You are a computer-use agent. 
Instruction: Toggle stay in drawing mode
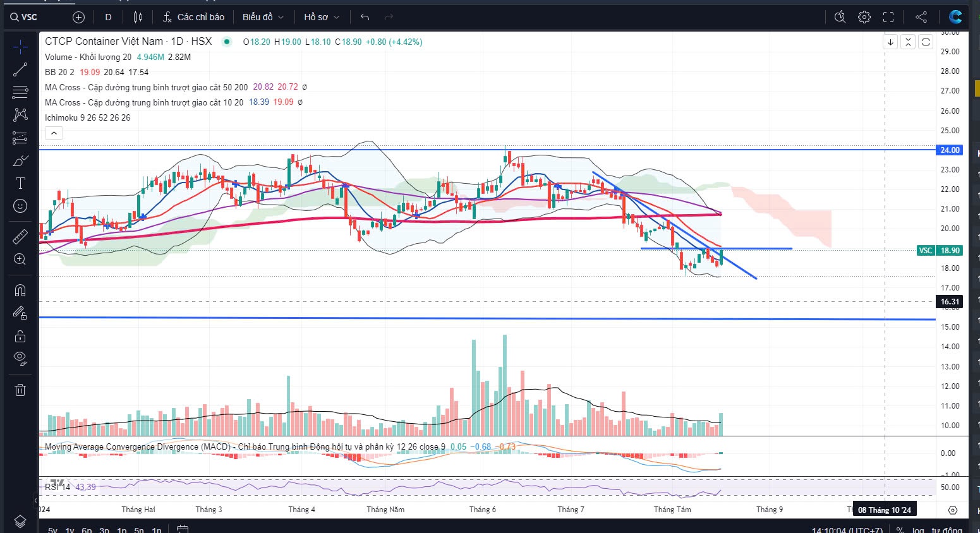pos(20,313)
